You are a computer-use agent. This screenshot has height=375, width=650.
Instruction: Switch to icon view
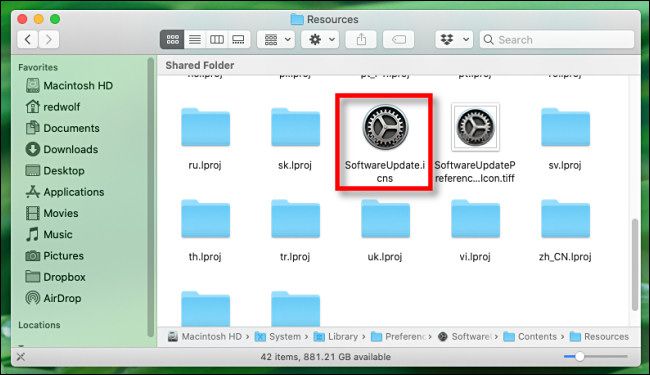pos(172,40)
